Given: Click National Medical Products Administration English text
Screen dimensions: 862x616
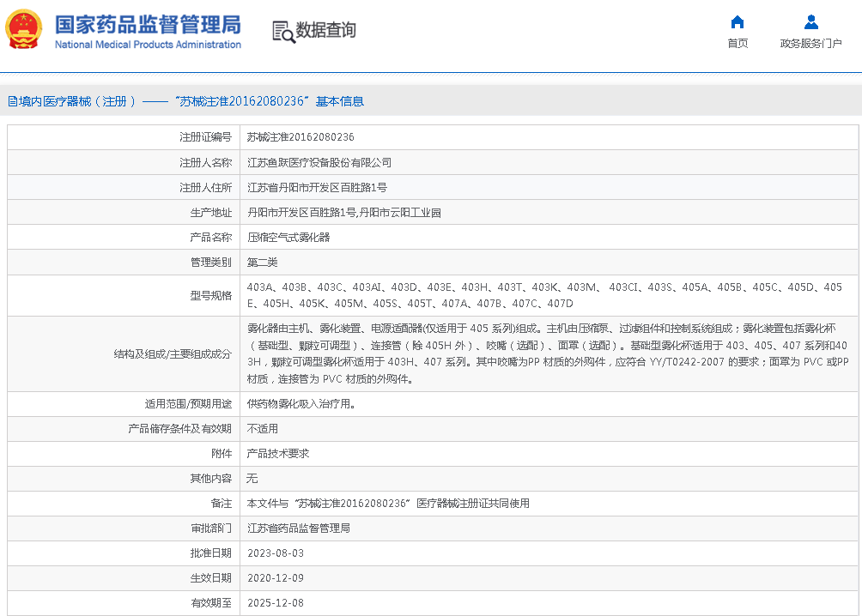Looking at the screenshot, I should coord(148,45).
